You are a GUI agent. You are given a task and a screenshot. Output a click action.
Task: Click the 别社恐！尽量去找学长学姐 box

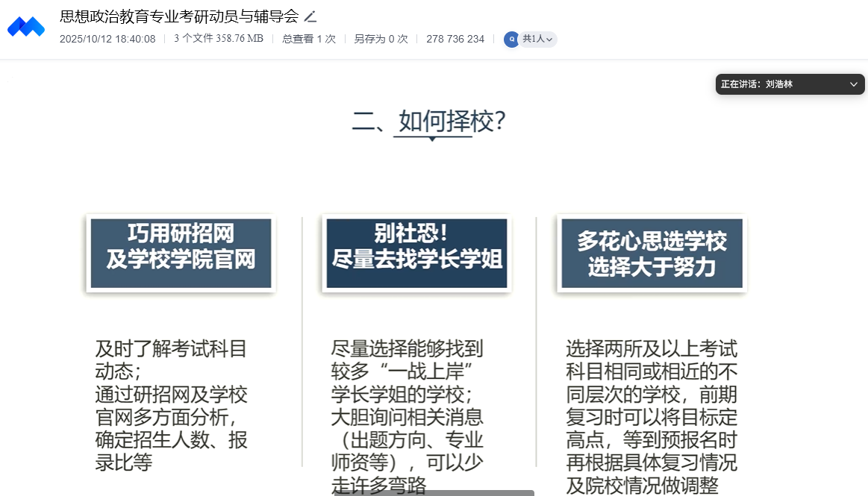click(416, 254)
